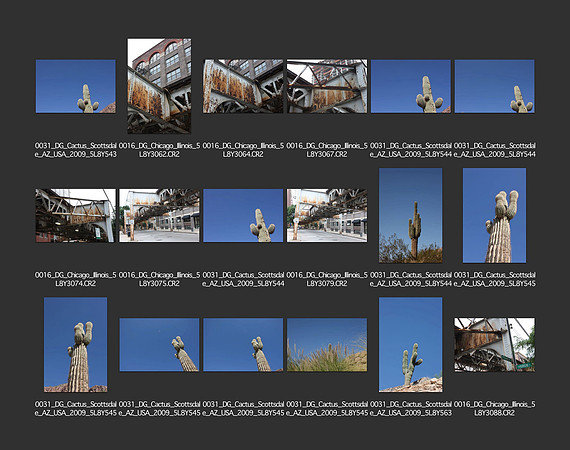
Task: Click the filename ending in 5L8Y543
Action: 76,150
